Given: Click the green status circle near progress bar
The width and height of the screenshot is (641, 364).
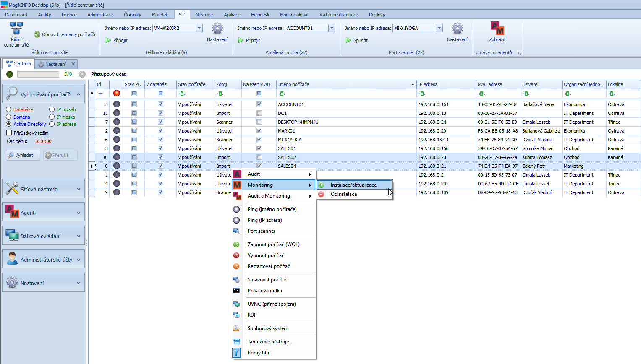Looking at the screenshot, I should coord(10,74).
